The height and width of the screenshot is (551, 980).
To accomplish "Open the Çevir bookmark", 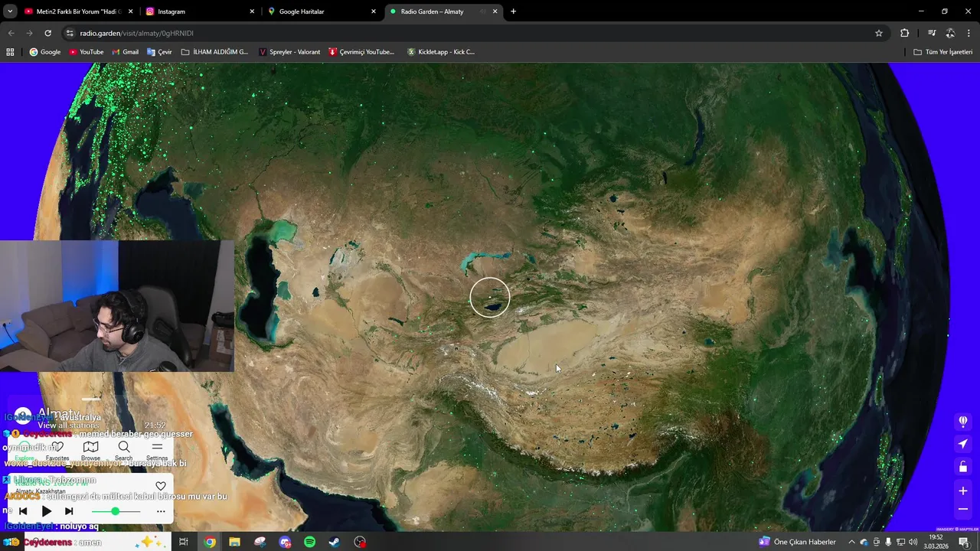I will (159, 52).
